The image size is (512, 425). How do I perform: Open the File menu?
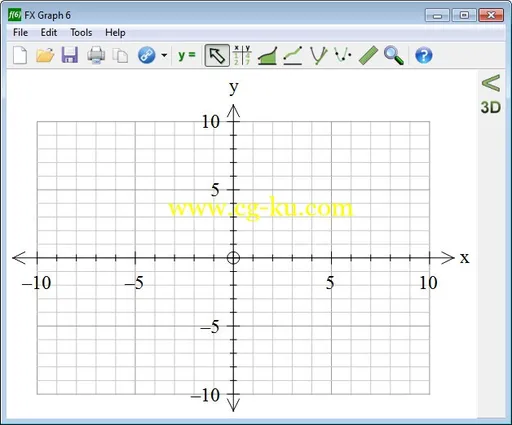click(20, 33)
